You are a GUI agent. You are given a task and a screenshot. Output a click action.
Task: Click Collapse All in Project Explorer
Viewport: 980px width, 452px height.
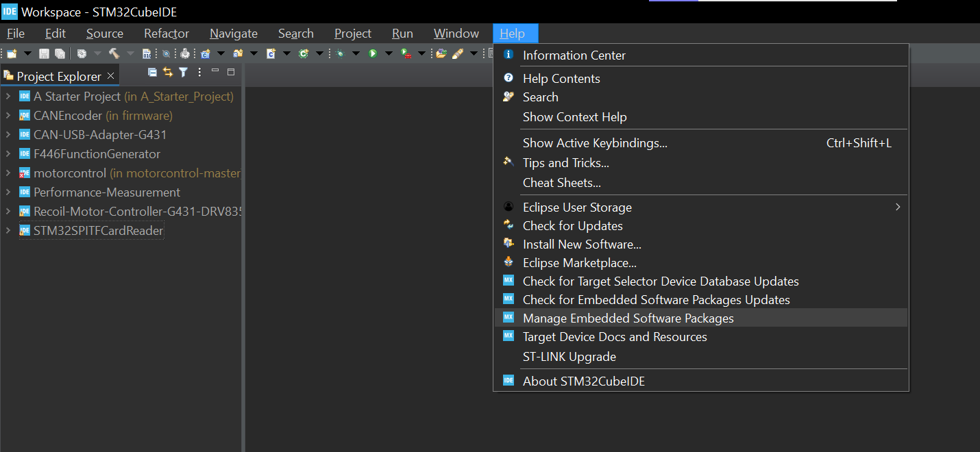click(153, 73)
